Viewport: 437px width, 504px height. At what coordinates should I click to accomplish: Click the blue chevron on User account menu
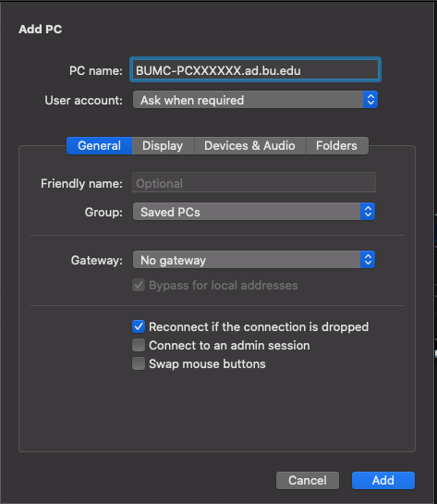(370, 100)
